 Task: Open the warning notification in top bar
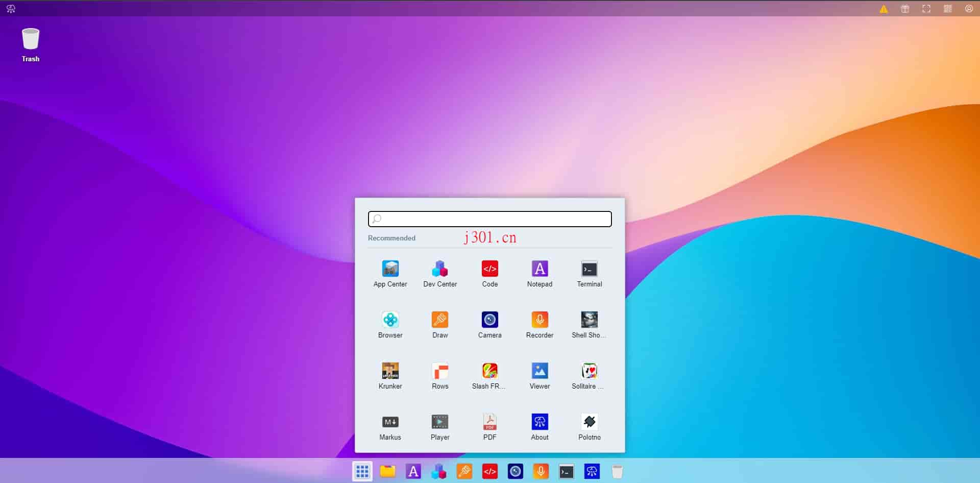pos(884,9)
